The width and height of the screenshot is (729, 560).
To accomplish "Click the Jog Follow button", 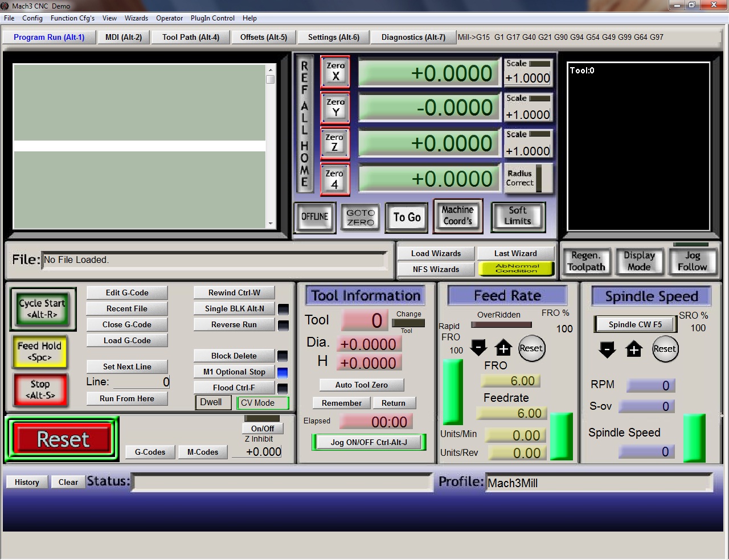I will (692, 261).
